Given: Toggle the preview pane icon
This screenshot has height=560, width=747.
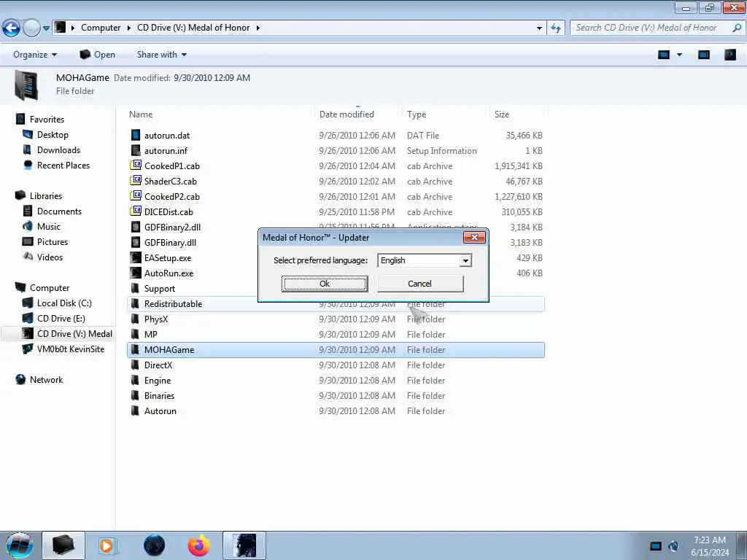Looking at the screenshot, I should point(704,55).
